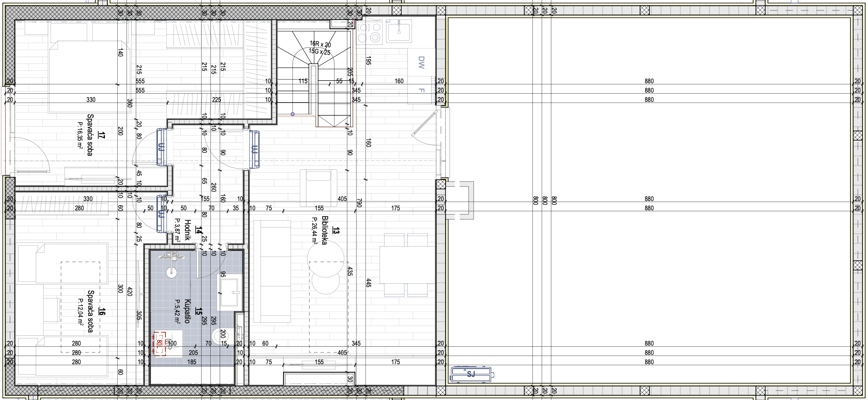Click the Hodnik room 14 label
Screen dimensions: 868x400
point(187,230)
